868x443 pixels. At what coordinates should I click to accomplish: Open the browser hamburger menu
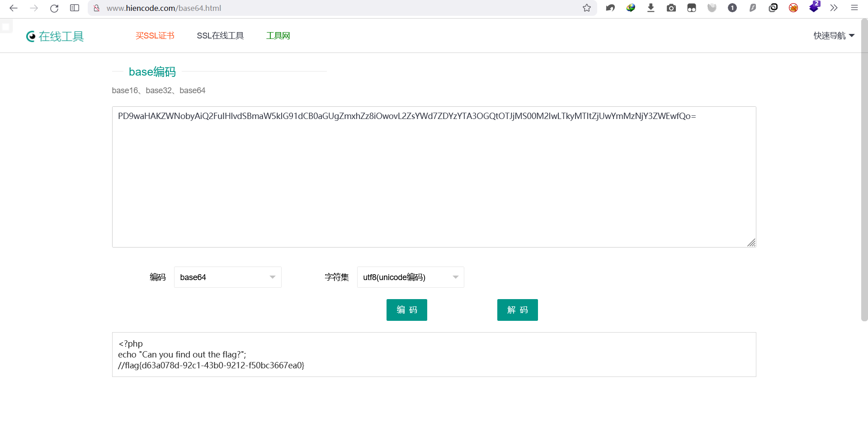[854, 8]
